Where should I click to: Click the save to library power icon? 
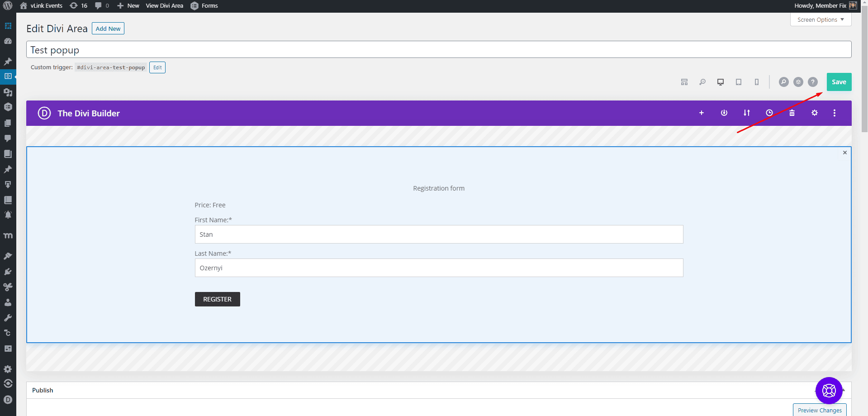[724, 113]
